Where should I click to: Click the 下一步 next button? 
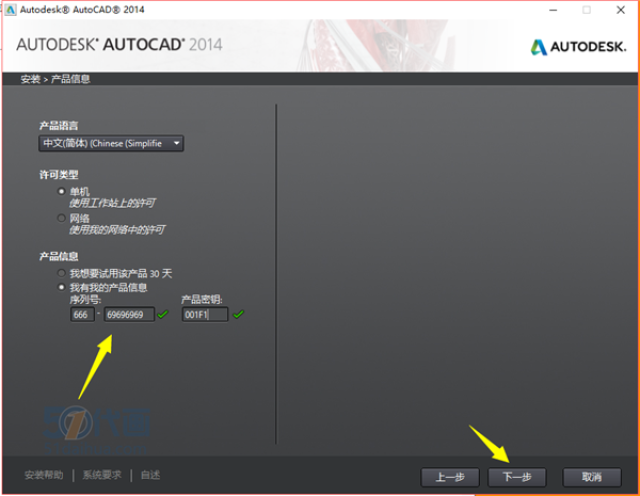[x=517, y=477]
